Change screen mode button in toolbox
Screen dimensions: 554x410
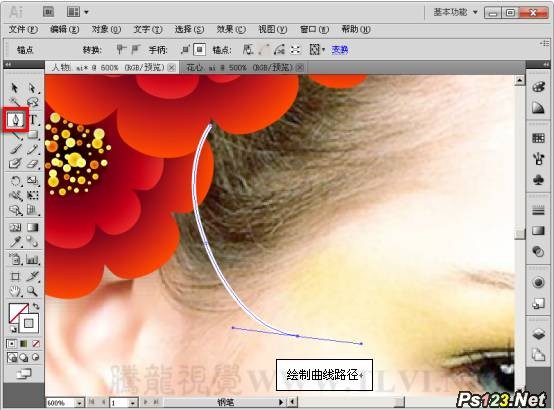coord(24,374)
